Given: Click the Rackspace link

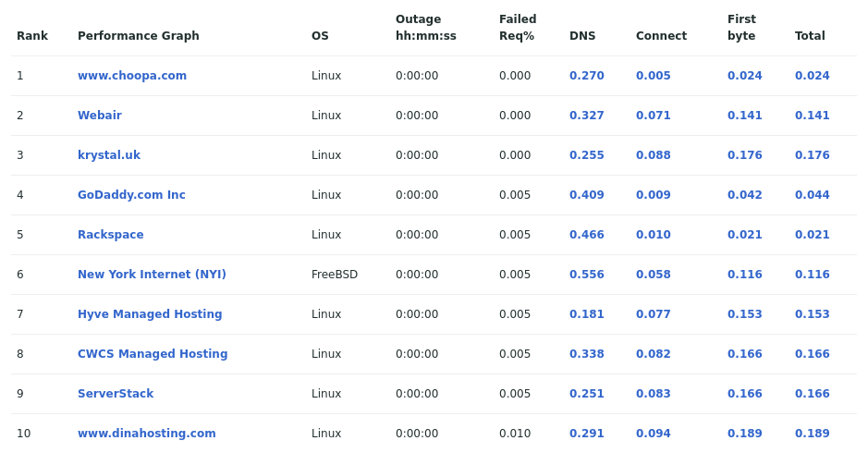Looking at the screenshot, I should 111,235.
